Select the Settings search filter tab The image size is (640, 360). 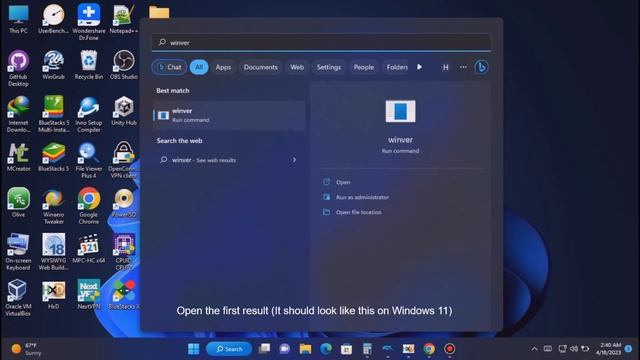pyautogui.click(x=329, y=67)
